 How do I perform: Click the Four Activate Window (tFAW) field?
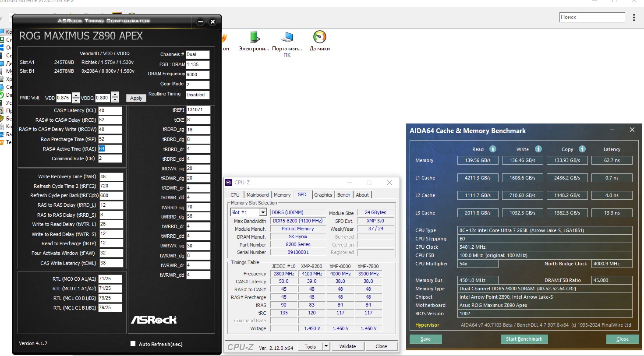(x=111, y=253)
